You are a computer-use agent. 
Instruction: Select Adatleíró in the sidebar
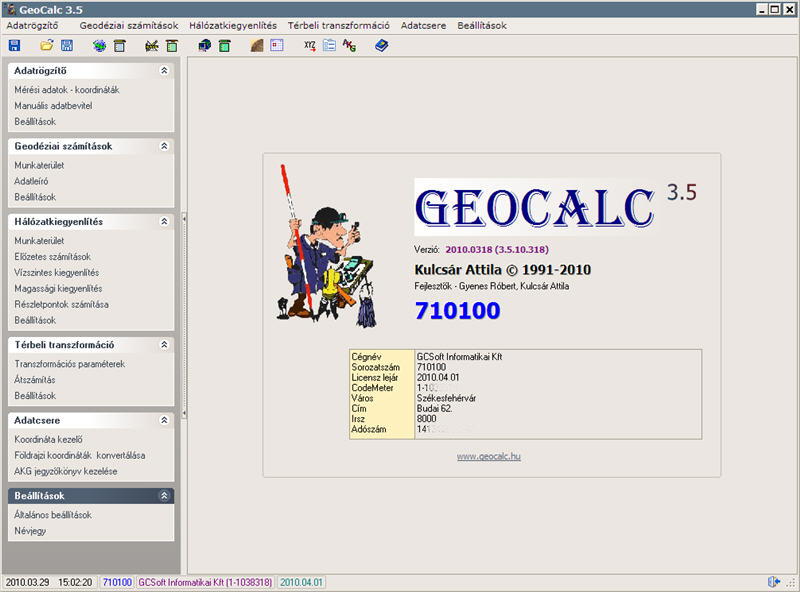tap(32, 181)
